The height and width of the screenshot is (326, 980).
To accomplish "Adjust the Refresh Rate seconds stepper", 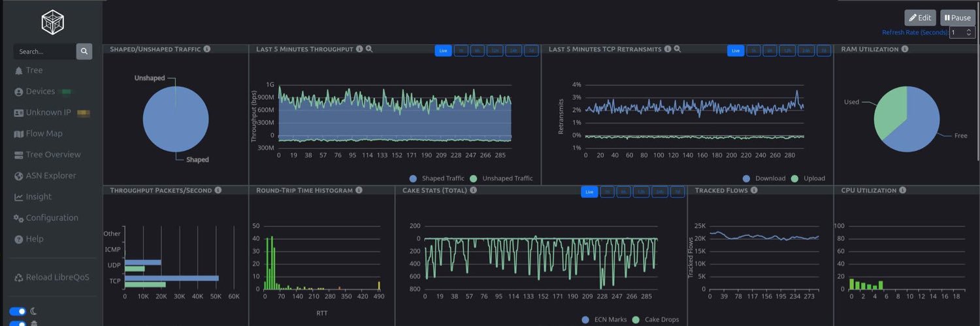I will click(962, 32).
